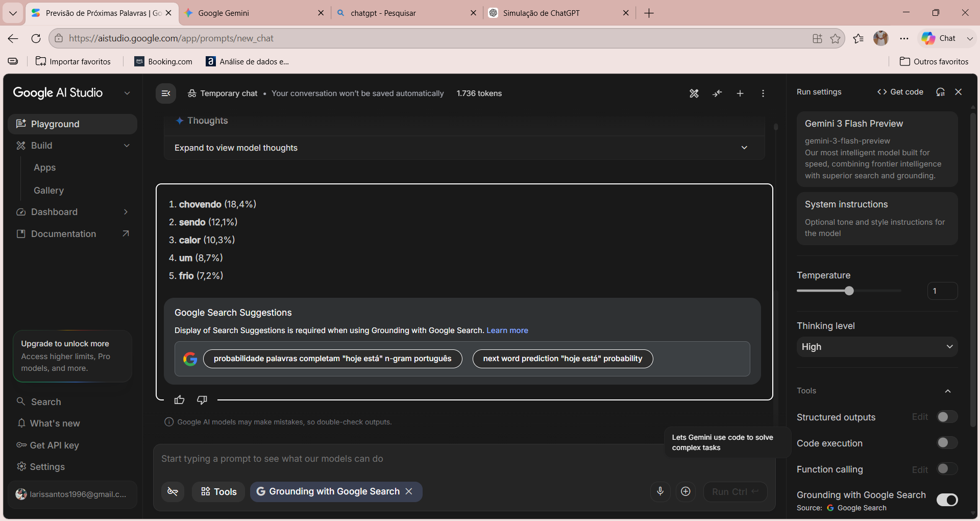Image resolution: width=980 pixels, height=521 pixels.
Task: Switch to the Google Gemini tab
Action: coord(255,13)
